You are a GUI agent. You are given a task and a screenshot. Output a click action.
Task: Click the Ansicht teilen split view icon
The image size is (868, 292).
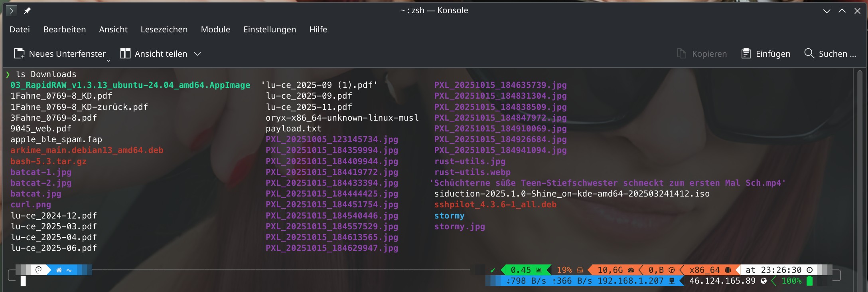point(125,54)
